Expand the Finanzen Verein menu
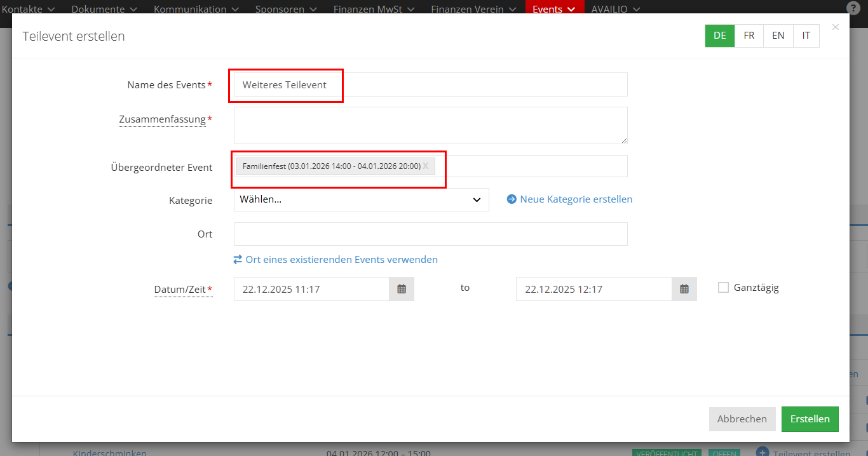Screen dimensions: 868x456 click(473, 9)
